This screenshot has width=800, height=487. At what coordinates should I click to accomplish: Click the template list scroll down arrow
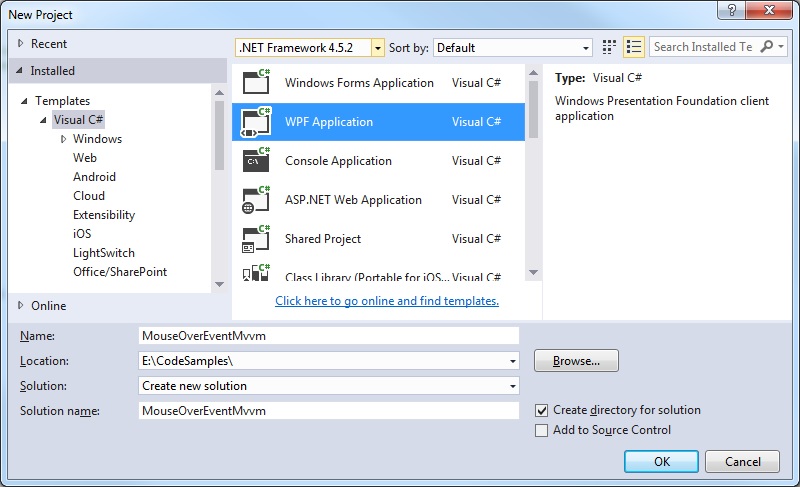(x=533, y=272)
